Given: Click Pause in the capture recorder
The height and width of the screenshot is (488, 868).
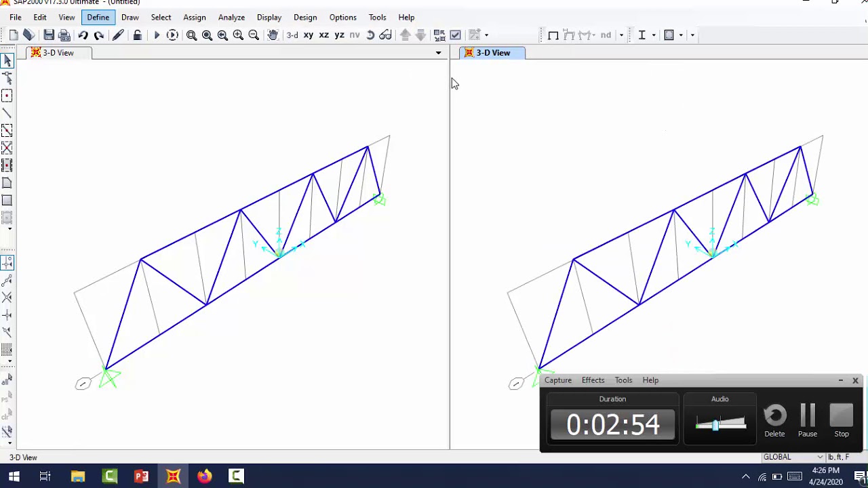Looking at the screenshot, I should [807, 421].
